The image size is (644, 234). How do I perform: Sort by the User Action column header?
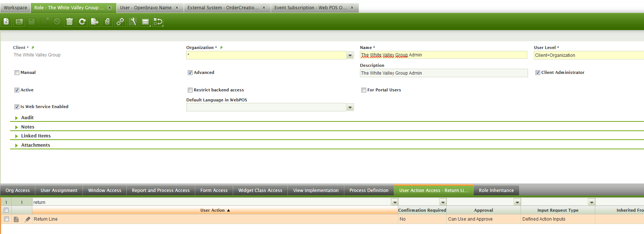pyautogui.click(x=215, y=210)
